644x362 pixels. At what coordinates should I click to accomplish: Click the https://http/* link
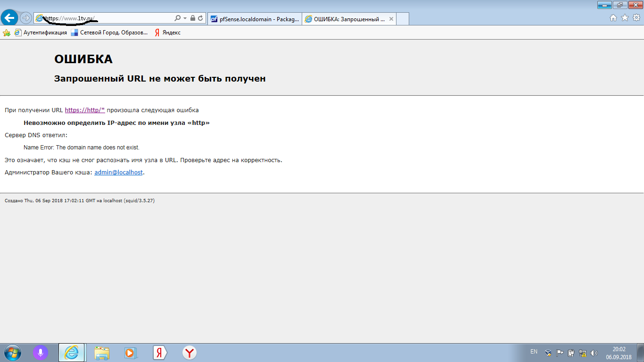(x=85, y=110)
